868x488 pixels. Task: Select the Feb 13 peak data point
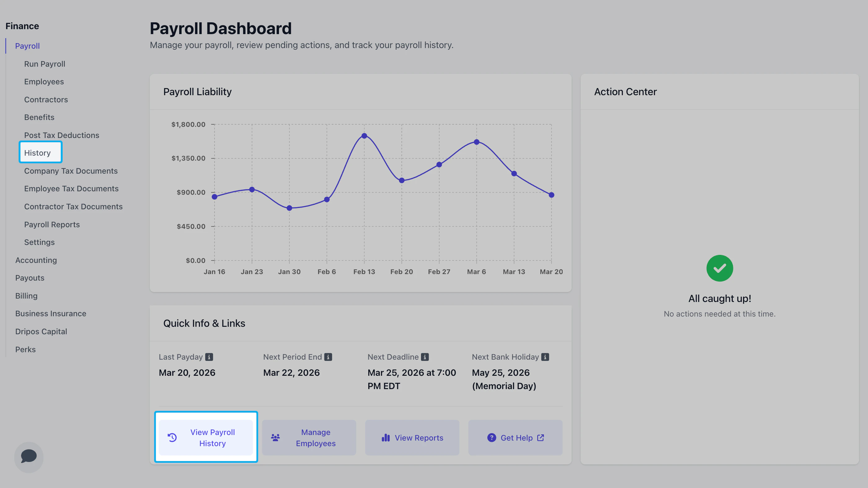pyautogui.click(x=364, y=136)
